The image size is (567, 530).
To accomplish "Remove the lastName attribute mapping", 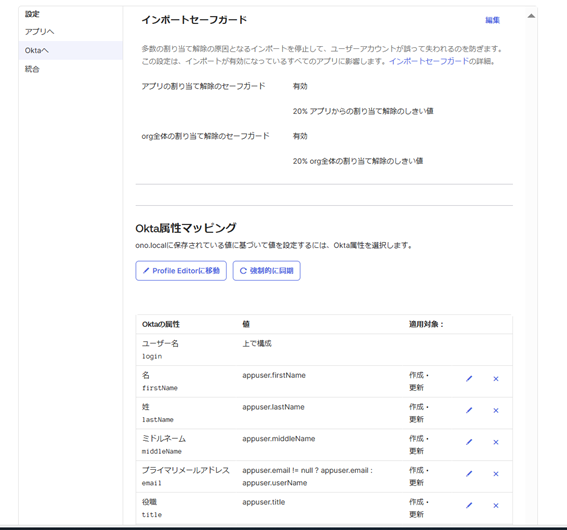I will pyautogui.click(x=496, y=410).
